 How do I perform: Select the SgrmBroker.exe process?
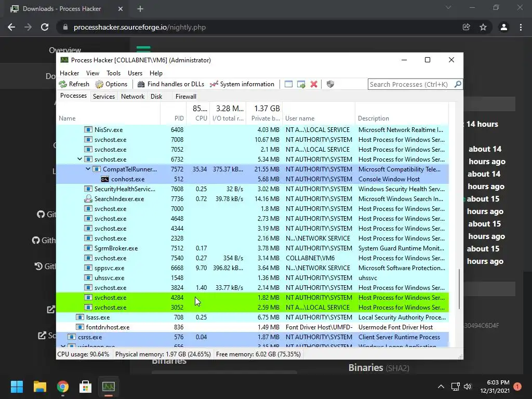click(252, 248)
